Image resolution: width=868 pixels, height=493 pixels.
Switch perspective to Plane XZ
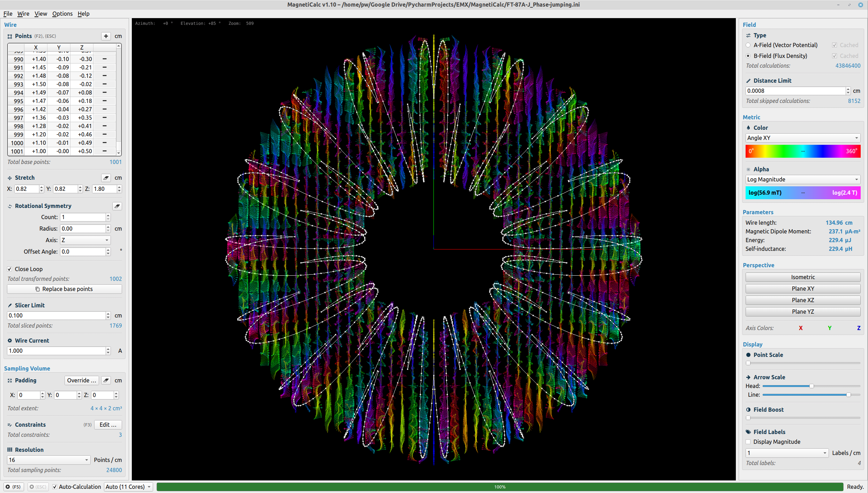802,300
